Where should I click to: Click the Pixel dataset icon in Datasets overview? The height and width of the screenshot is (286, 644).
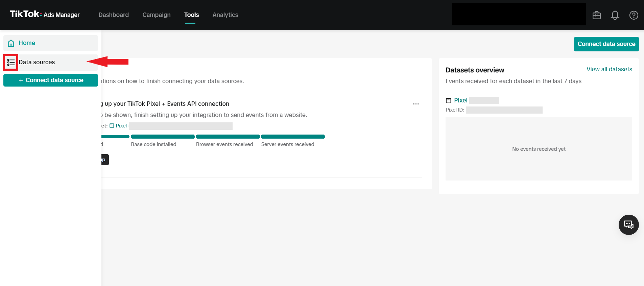pos(449,101)
